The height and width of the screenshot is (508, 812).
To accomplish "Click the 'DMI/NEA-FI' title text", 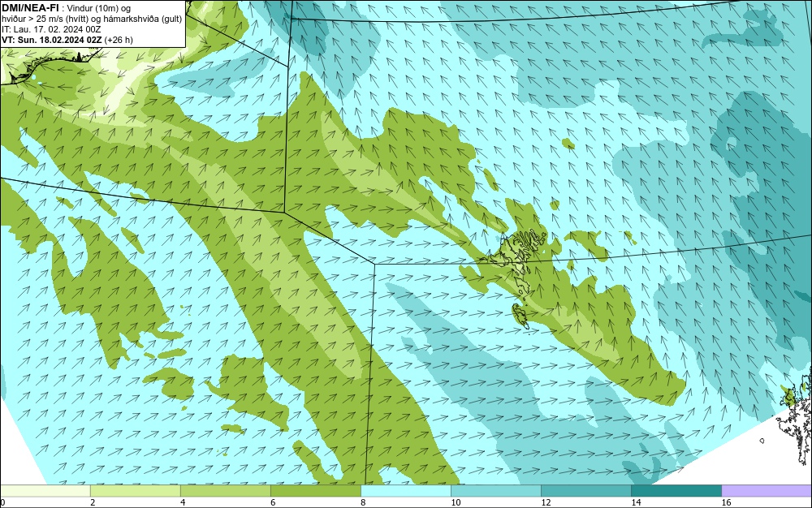I will click(30, 7).
